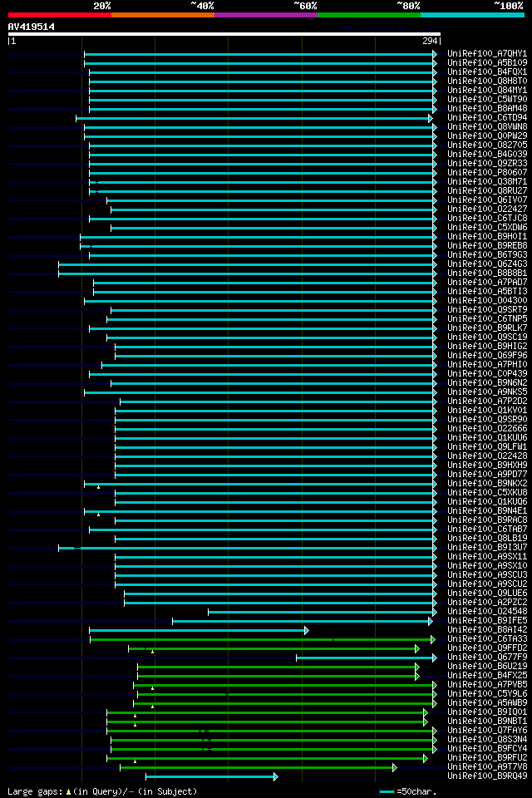532x798 pixels.
Task: Click the cyan ~100% legend segment
Action: point(472,15)
